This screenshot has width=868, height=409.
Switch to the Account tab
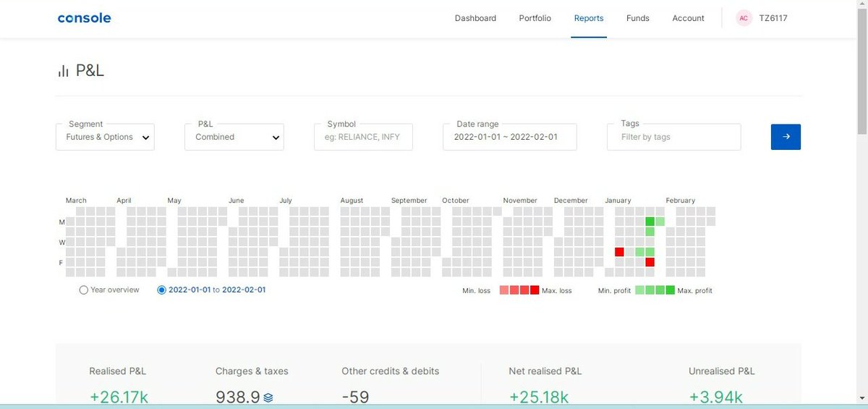(688, 18)
